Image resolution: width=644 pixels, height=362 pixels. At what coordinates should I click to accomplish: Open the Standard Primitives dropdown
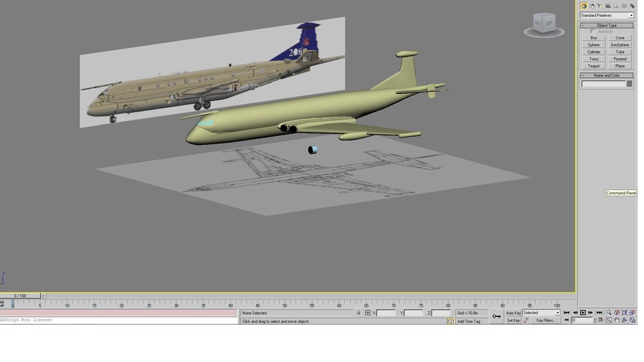607,15
